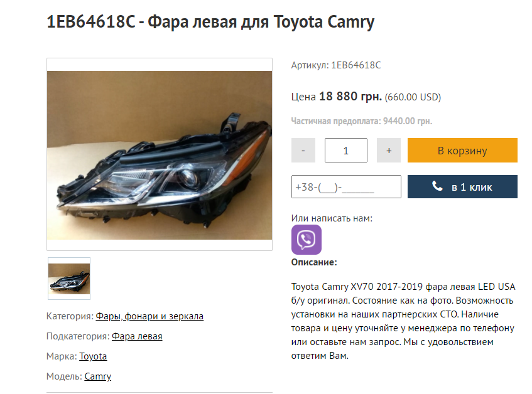Decrease quantity with minus button

(303, 150)
